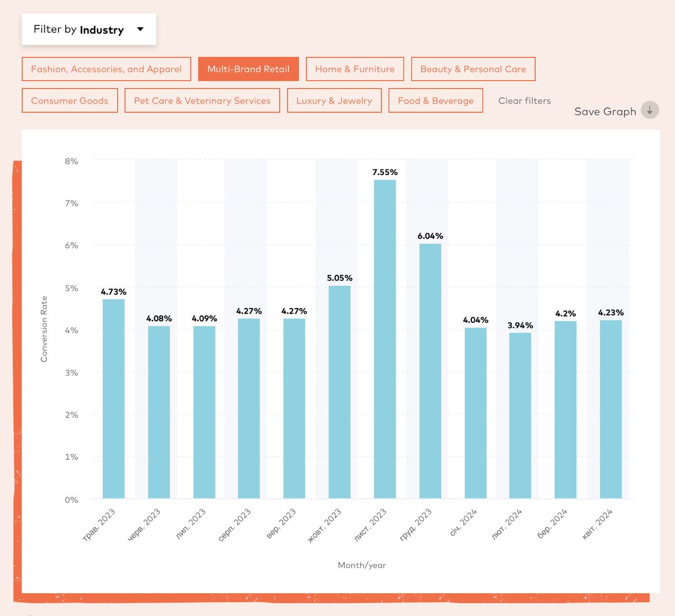Viewport: 675px width, 616px height.
Task: Click the Clear filters link
Action: coord(524,101)
